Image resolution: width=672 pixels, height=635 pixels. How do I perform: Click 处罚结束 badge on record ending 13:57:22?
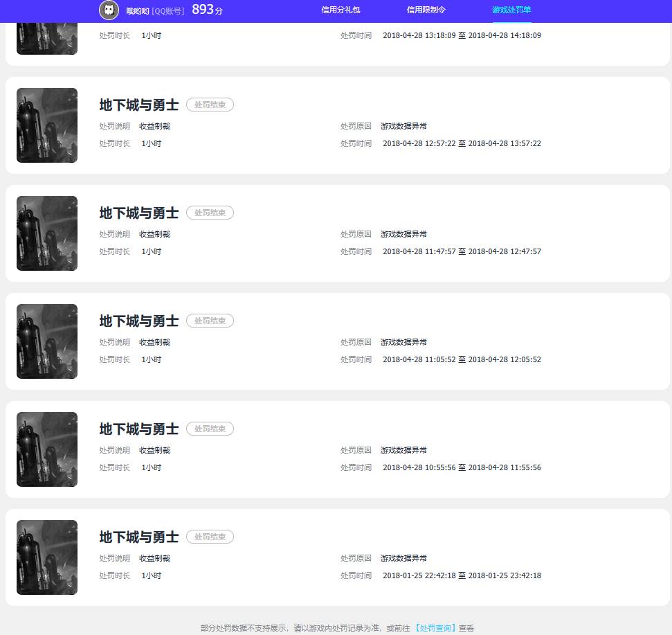coord(210,105)
